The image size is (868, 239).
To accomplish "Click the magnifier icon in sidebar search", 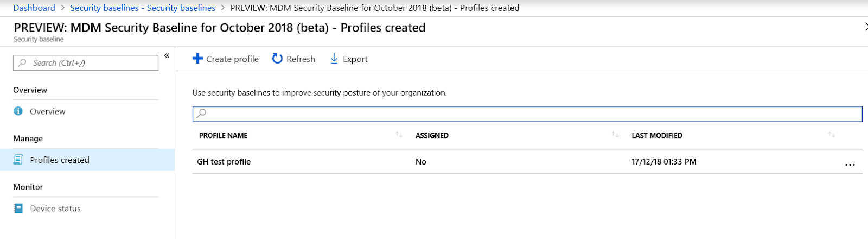I will pos(22,63).
